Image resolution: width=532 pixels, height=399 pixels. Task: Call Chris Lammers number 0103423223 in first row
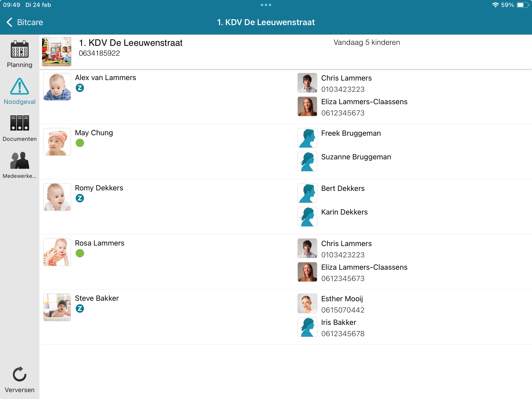click(x=343, y=89)
